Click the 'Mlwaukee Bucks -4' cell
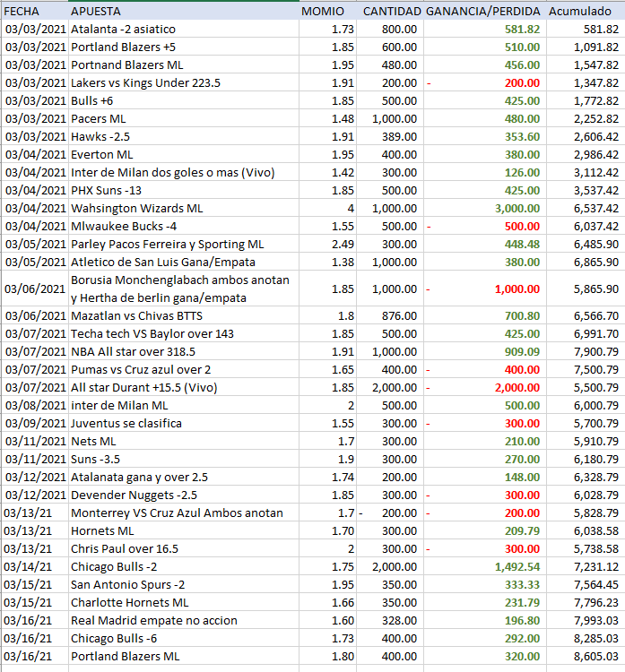Viewport: 625px width, 672px height. (184, 227)
